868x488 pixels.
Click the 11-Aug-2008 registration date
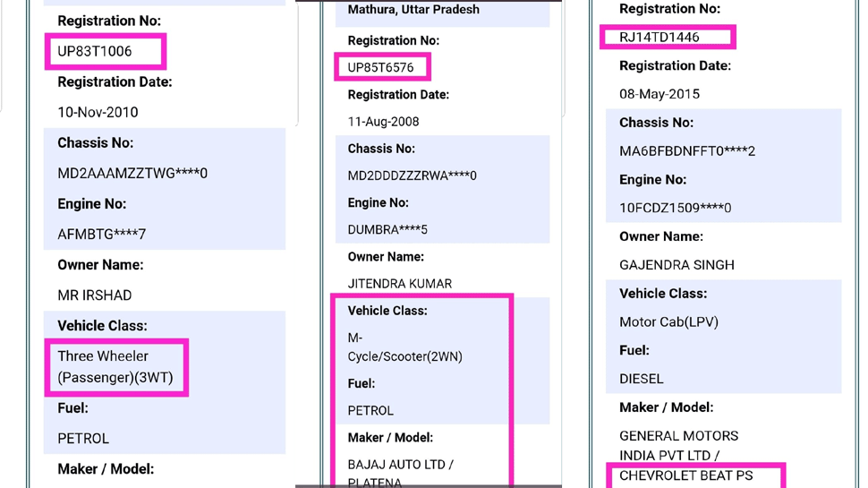383,122
